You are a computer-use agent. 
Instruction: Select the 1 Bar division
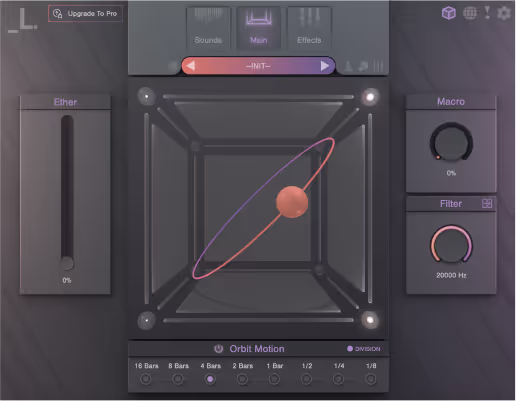pyautogui.click(x=274, y=379)
